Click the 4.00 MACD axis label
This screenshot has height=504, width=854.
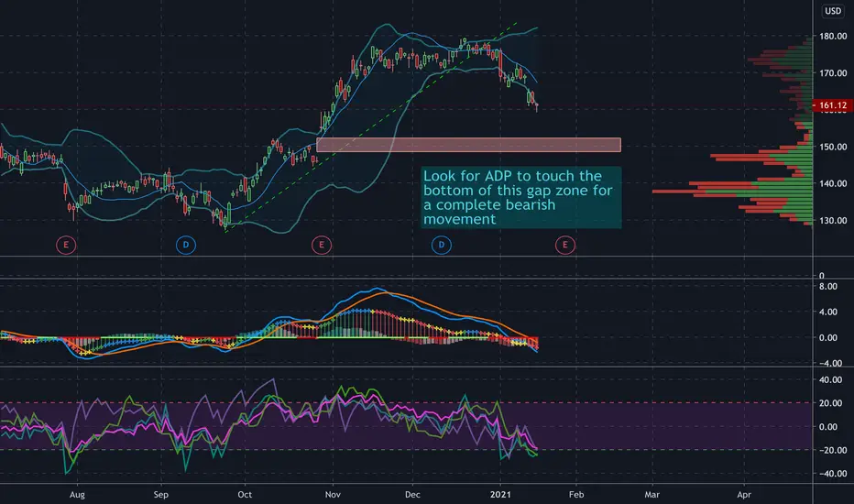[x=827, y=312]
